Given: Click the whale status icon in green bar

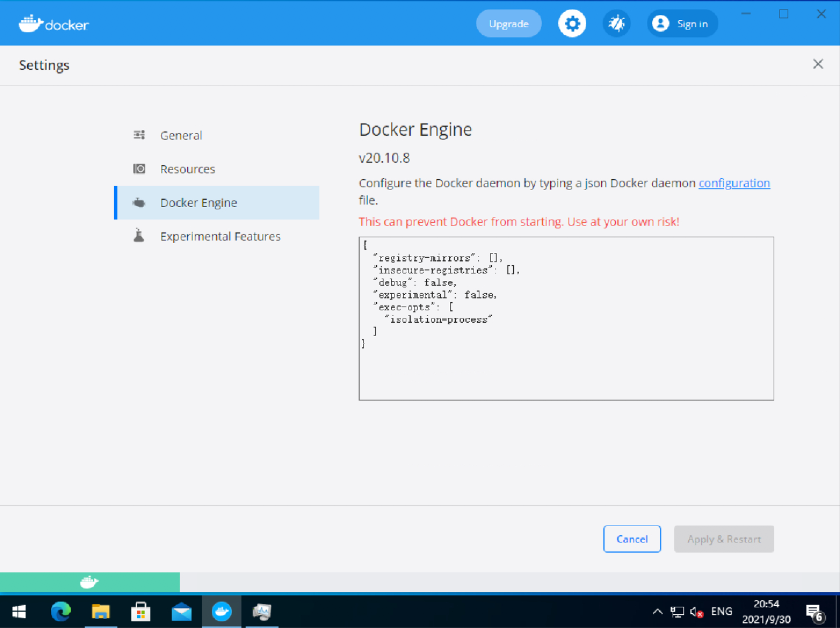Looking at the screenshot, I should click(x=89, y=582).
